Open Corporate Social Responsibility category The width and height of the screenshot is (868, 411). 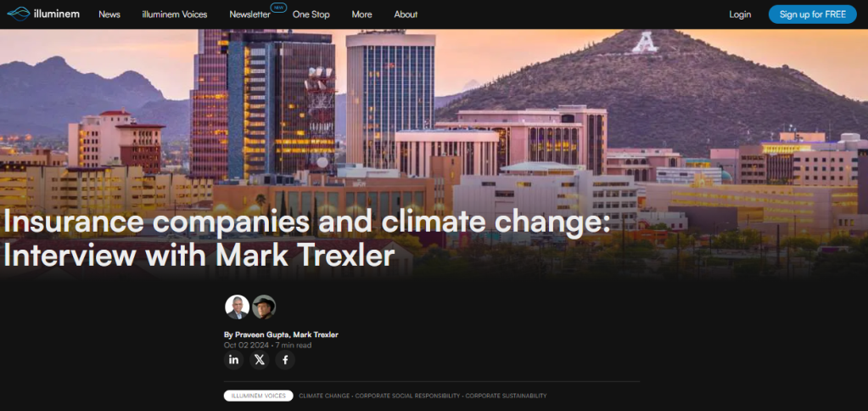pos(407,396)
